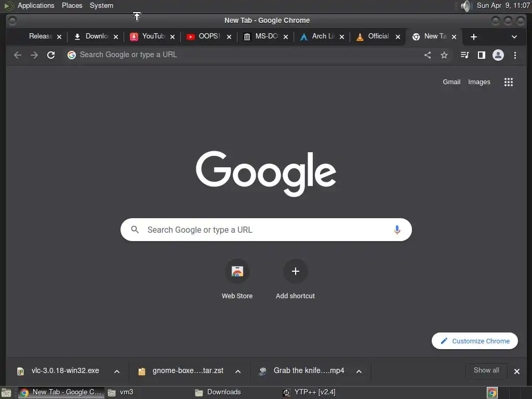Expand options for Grab the knife mp4 download
Screen dimensions: 532x399
(358, 371)
